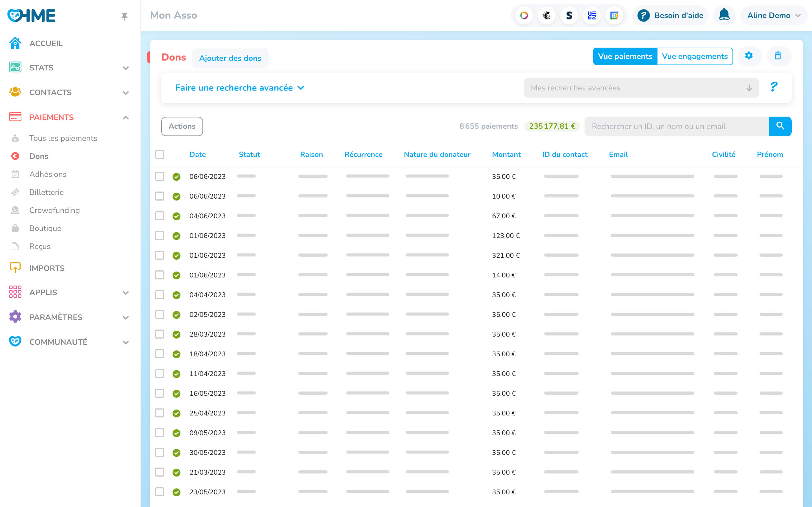Switch to Vue engagements tab
812x507 pixels.
(694, 56)
